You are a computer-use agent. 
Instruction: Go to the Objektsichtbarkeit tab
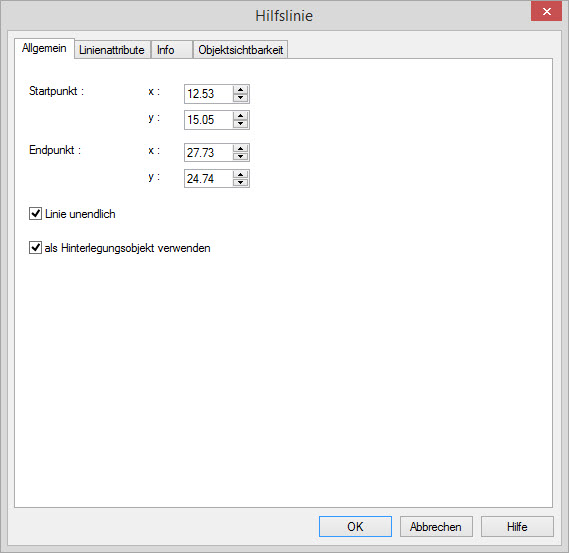pyautogui.click(x=240, y=50)
